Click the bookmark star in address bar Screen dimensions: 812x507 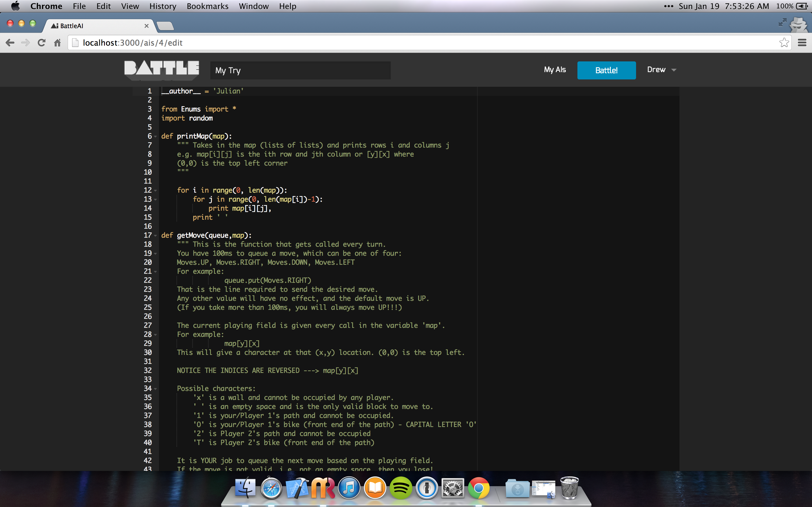click(x=784, y=43)
